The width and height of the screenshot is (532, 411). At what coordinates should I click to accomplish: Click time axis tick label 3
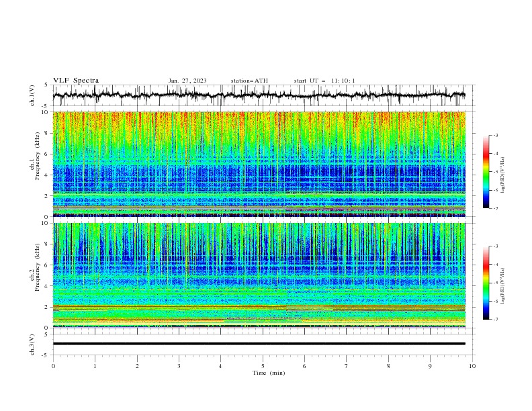coord(179,366)
